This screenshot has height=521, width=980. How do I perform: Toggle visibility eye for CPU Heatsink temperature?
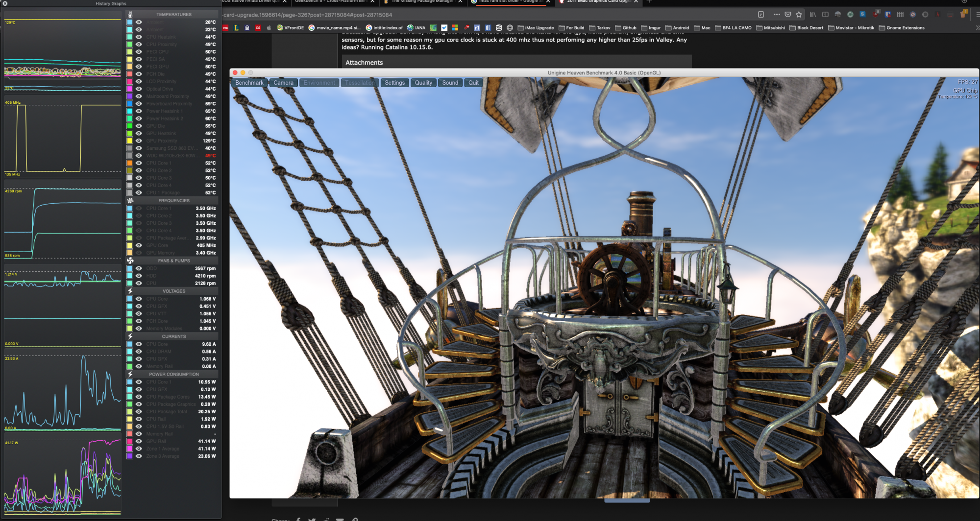pyautogui.click(x=139, y=37)
